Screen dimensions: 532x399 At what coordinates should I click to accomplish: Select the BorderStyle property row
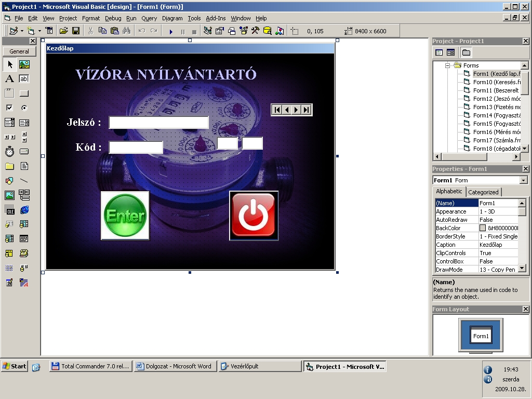[x=477, y=236]
